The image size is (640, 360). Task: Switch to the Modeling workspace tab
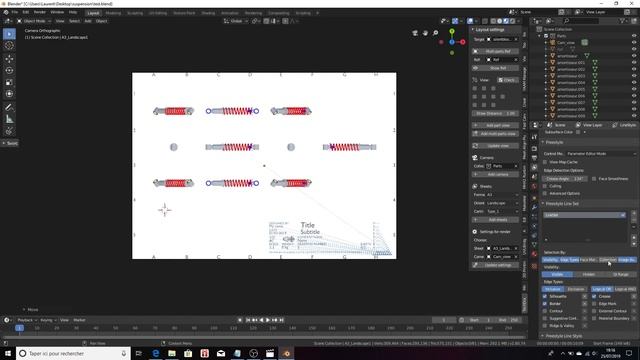click(113, 13)
